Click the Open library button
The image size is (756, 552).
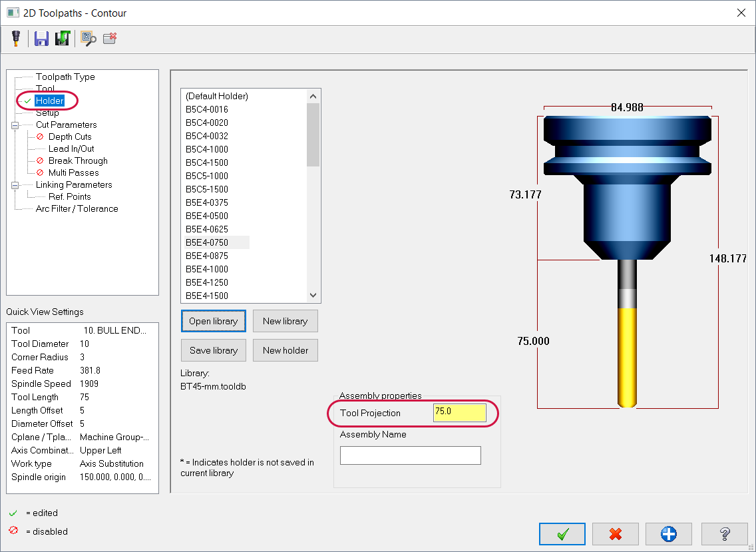point(214,322)
